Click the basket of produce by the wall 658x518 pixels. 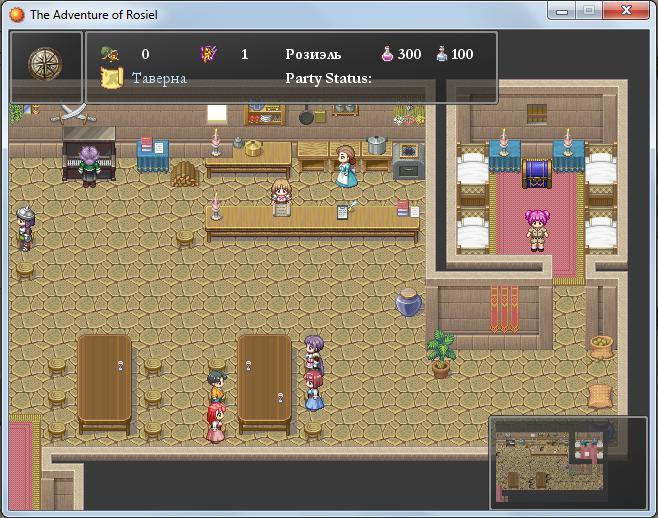pos(601,347)
